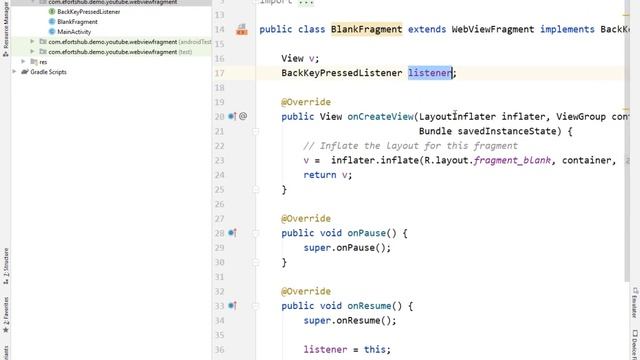This screenshot has height=360, width=640.
Task: Click the warning stripe marker at top of scrollbar
Action: tap(626, 15)
